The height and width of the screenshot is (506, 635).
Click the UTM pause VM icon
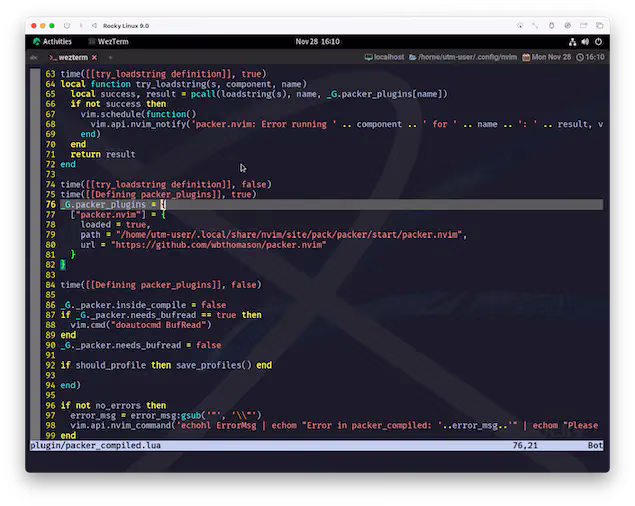(81, 26)
